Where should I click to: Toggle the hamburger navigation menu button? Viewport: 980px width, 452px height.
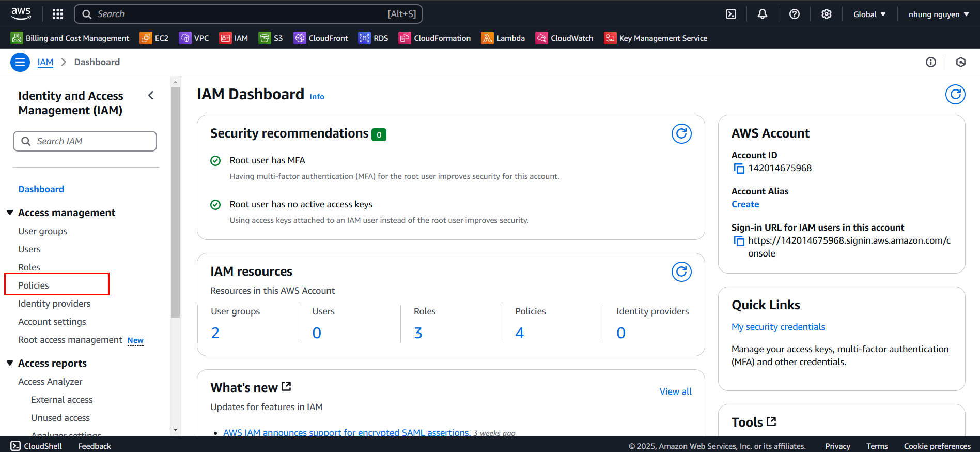tap(20, 62)
